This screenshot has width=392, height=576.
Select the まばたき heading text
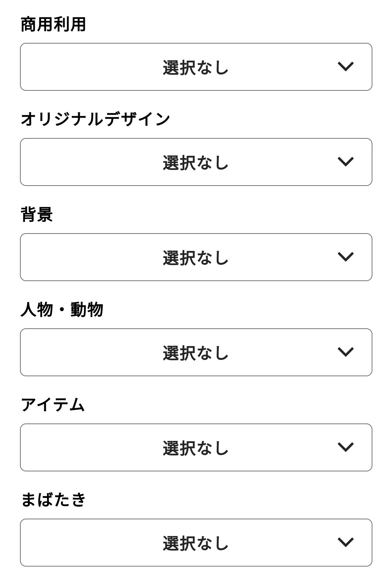[x=53, y=500]
